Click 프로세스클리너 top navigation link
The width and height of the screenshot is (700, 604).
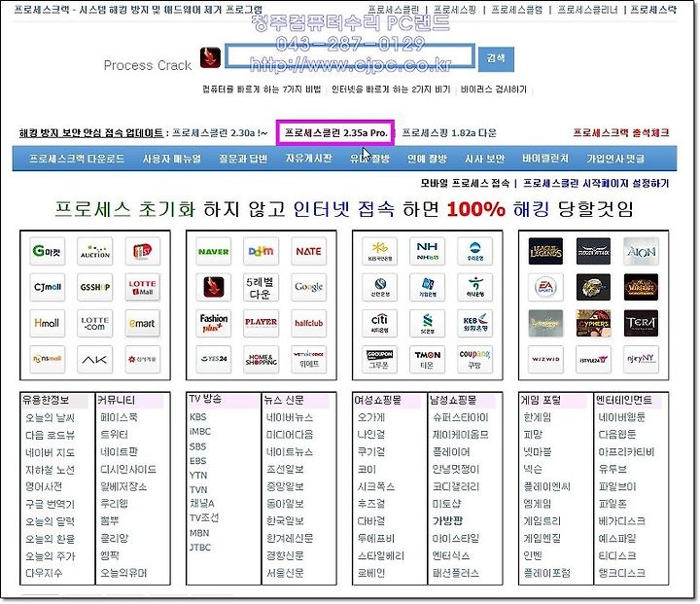[587, 10]
